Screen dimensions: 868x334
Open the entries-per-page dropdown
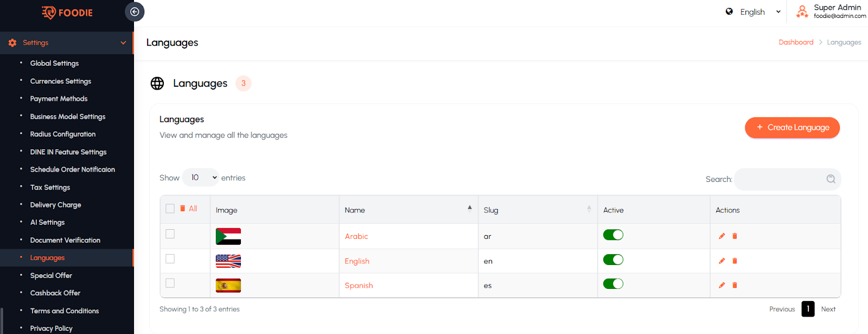point(200,178)
